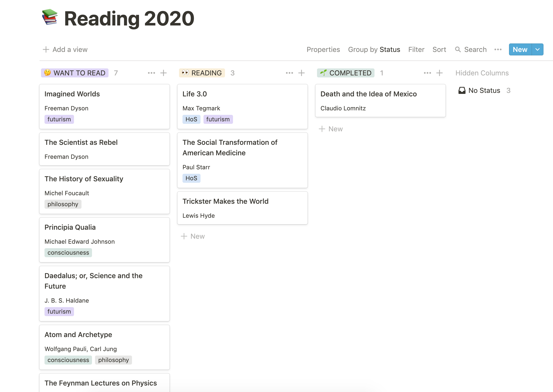Open Want to Read column options dots
Viewport: 553px width, 392px height.
[151, 73]
